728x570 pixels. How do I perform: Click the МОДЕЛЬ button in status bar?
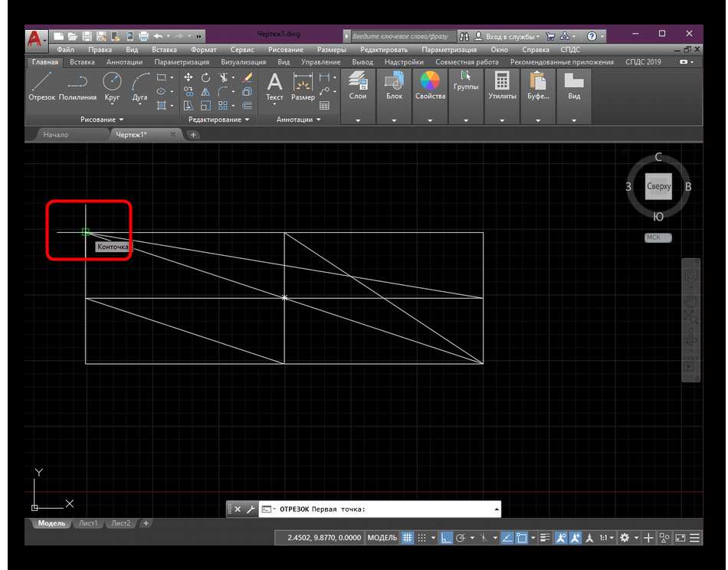coord(382,538)
